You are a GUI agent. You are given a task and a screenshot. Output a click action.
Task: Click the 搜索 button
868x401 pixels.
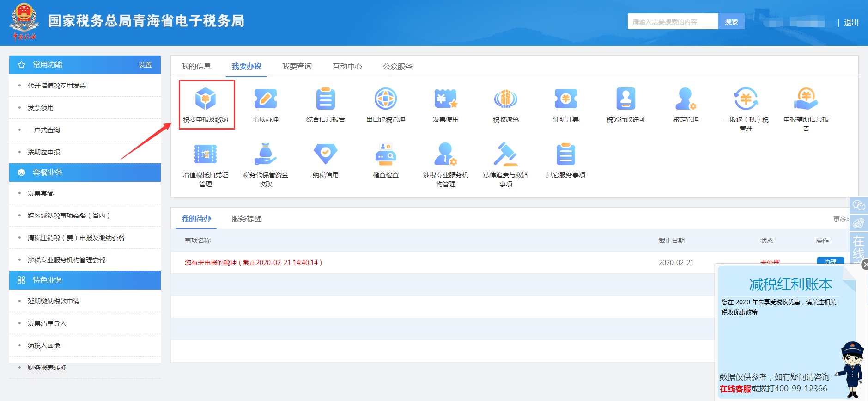[731, 21]
